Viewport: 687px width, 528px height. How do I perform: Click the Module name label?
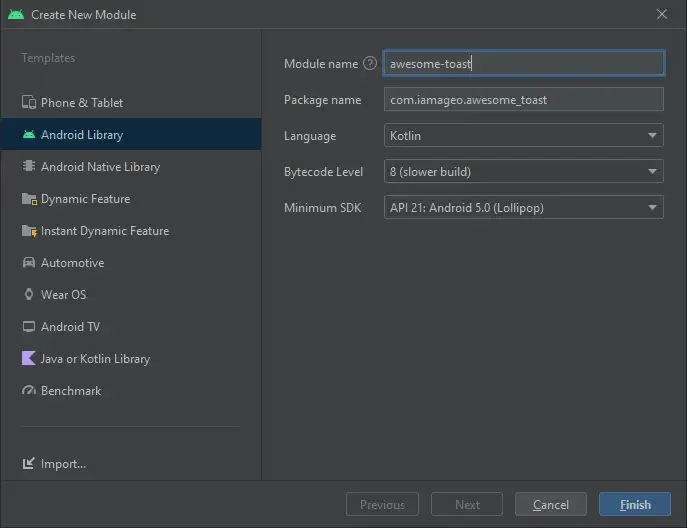click(x=321, y=64)
